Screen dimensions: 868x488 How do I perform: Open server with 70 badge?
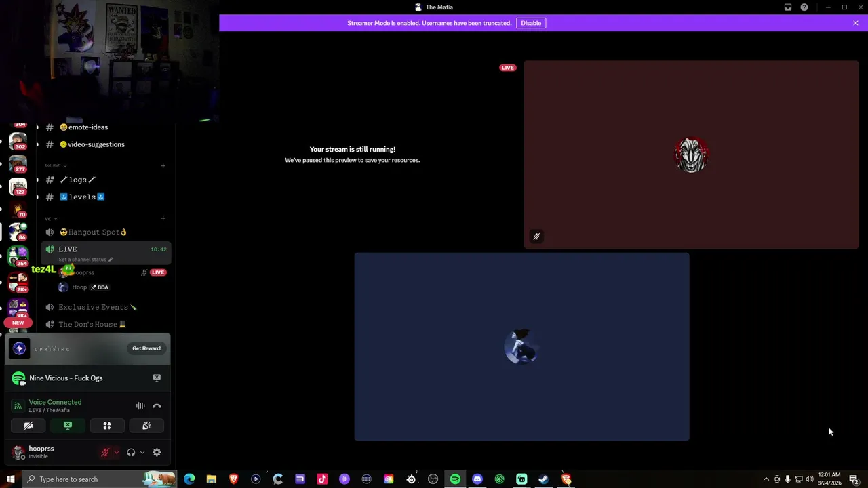point(18,209)
